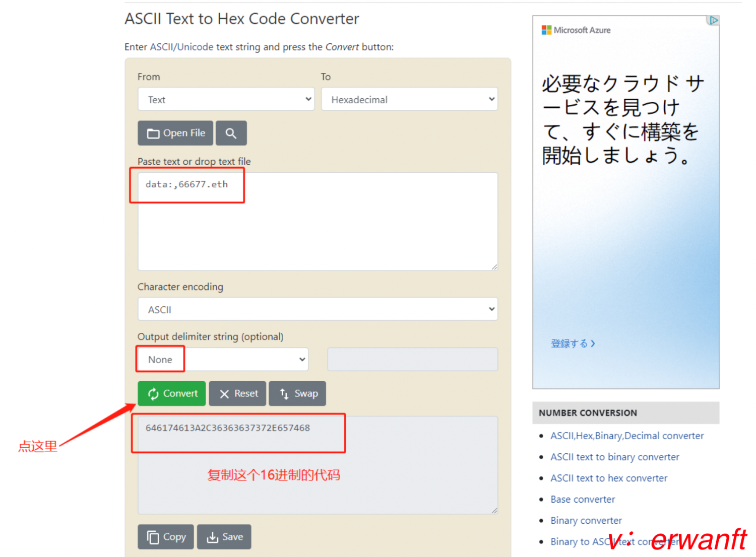
Task: Click the input text area with data:,66677.eth
Action: [318, 222]
